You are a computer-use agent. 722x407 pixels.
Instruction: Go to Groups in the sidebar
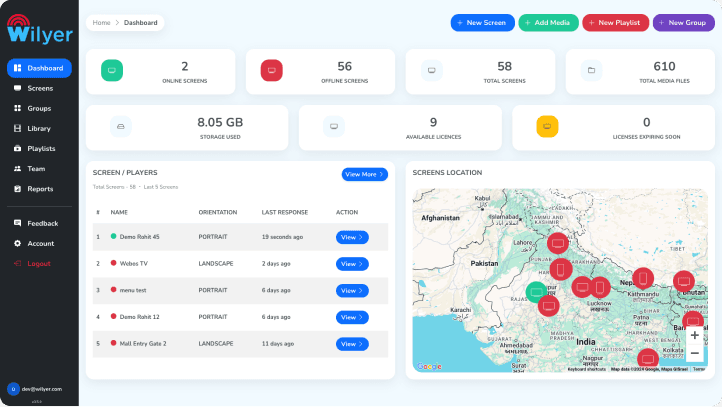[x=39, y=109]
